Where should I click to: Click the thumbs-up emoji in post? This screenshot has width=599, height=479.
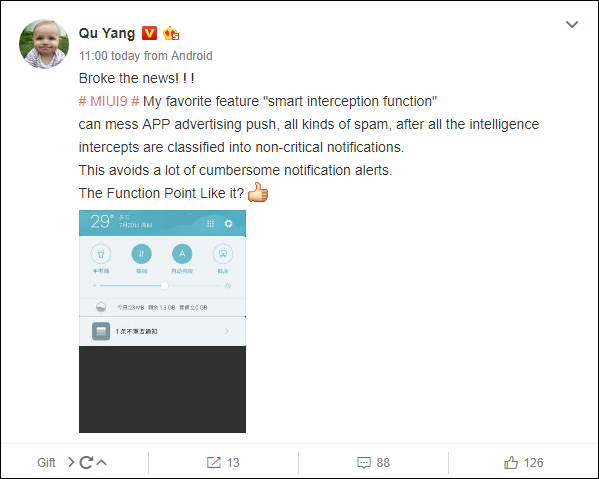[x=258, y=192]
